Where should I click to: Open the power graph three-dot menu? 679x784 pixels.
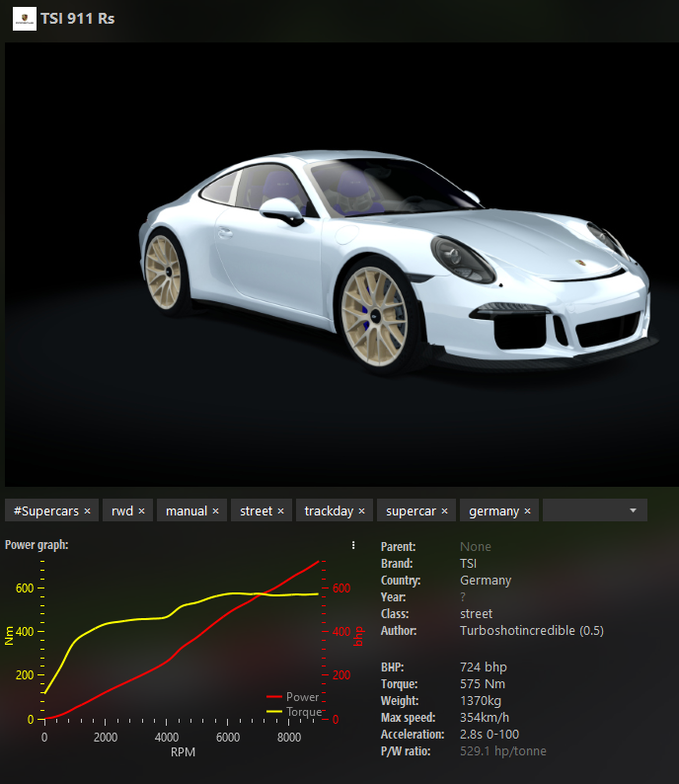(352, 545)
